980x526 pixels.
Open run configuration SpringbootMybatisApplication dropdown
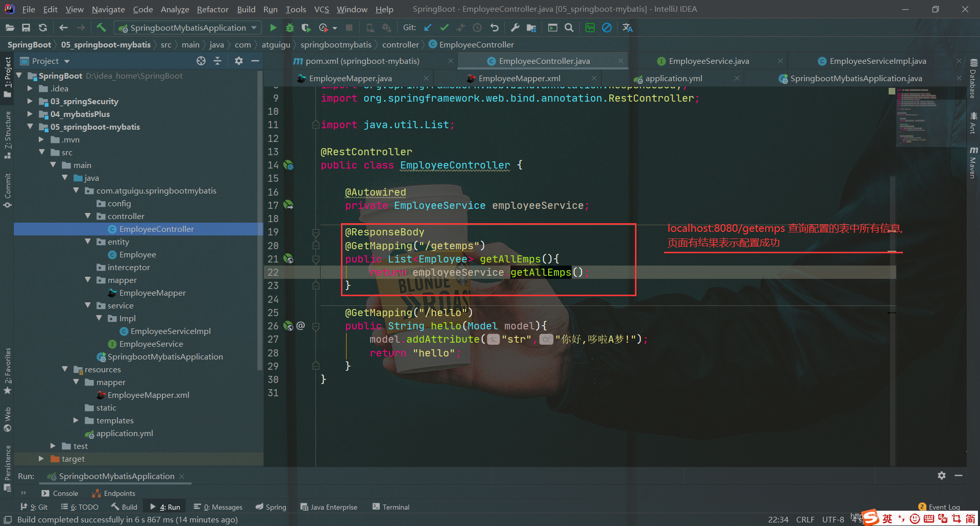pyautogui.click(x=187, y=28)
